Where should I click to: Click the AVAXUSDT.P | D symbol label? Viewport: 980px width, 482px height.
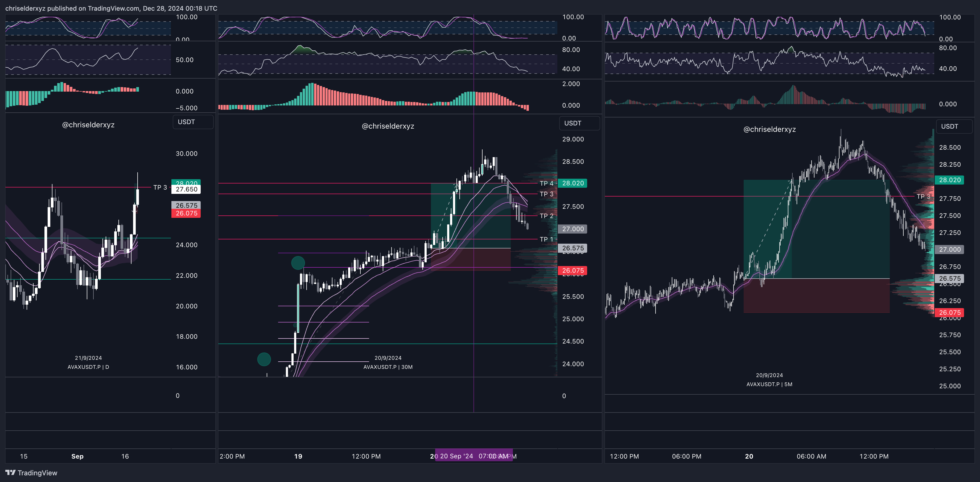point(88,367)
